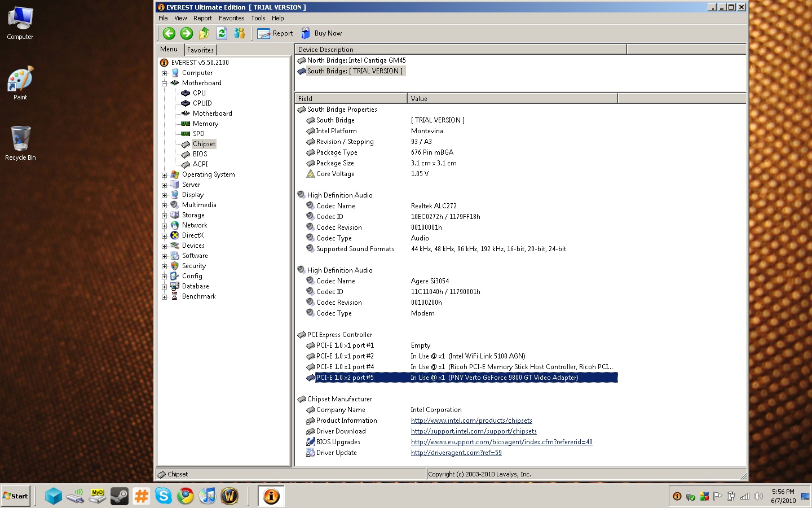Open the esupport.com BIOS upgrades link
The height and width of the screenshot is (508, 812).
(x=501, y=442)
